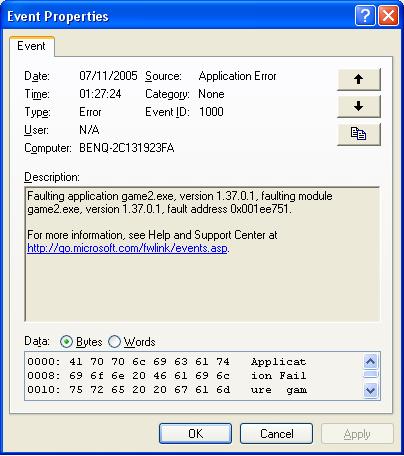Click inside the Description text box

coord(202,254)
